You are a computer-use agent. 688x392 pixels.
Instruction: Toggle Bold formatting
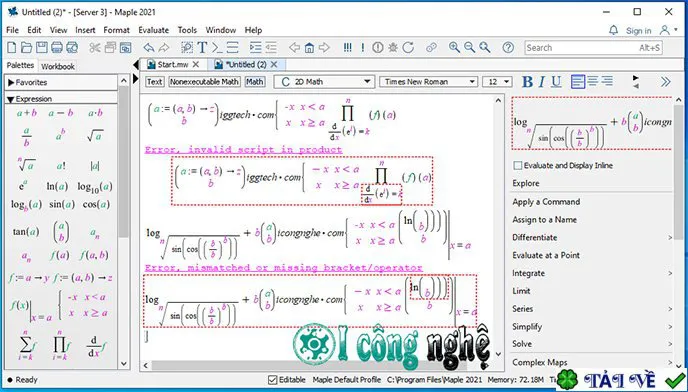click(527, 82)
